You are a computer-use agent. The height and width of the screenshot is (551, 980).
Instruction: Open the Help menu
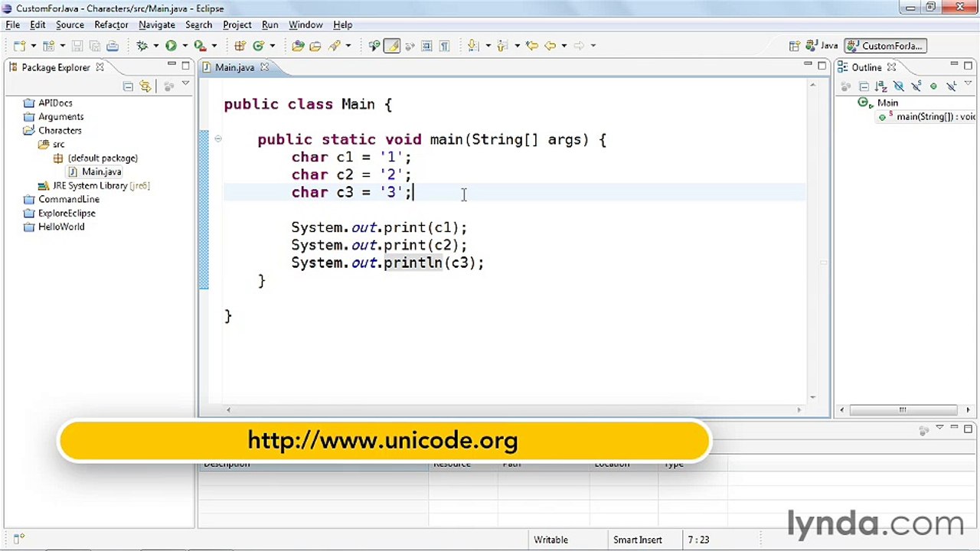click(x=342, y=24)
